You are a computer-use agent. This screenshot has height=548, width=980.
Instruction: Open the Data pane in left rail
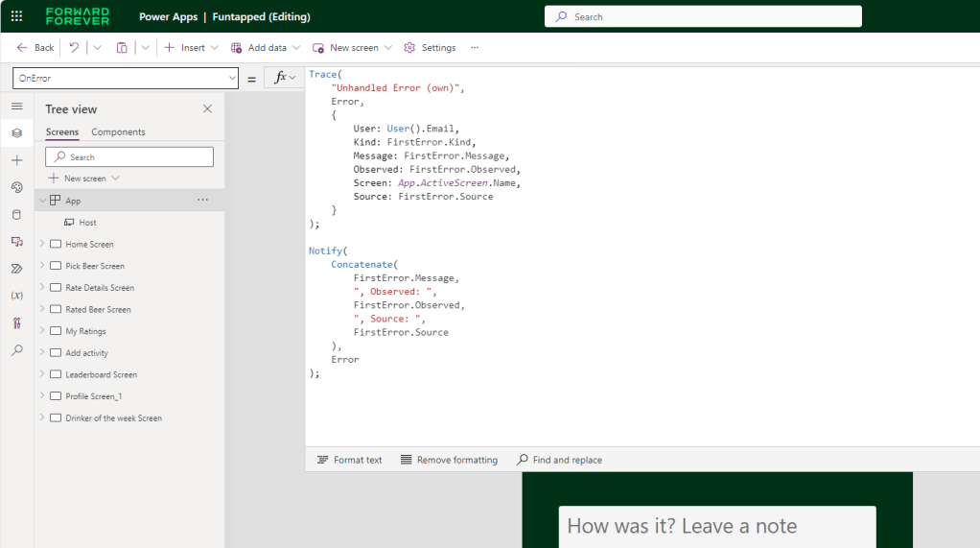pos(16,214)
